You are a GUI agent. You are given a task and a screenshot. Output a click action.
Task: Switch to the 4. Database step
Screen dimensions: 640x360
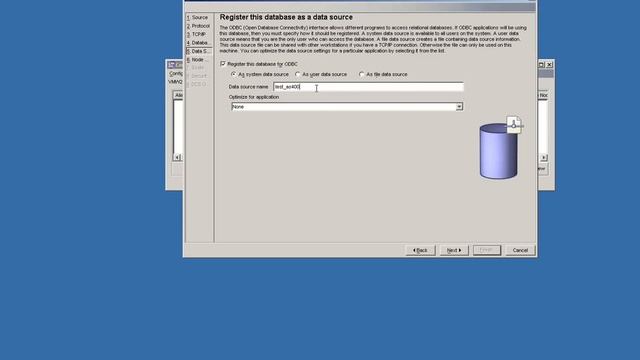[198, 42]
